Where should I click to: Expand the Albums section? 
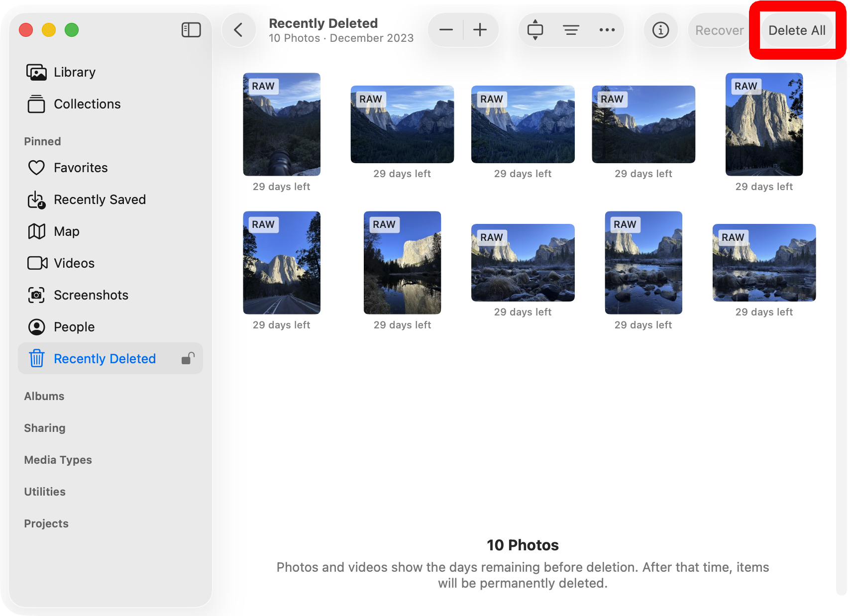[x=44, y=396]
